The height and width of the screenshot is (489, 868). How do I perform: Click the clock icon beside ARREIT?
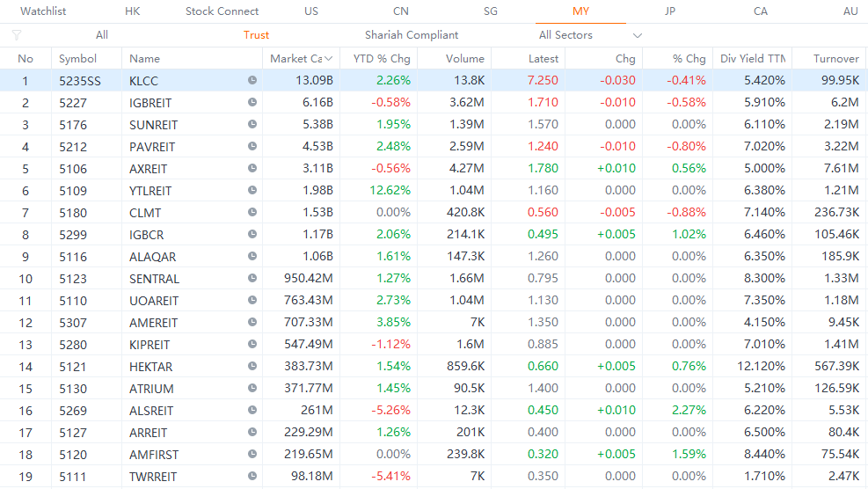coord(252,432)
